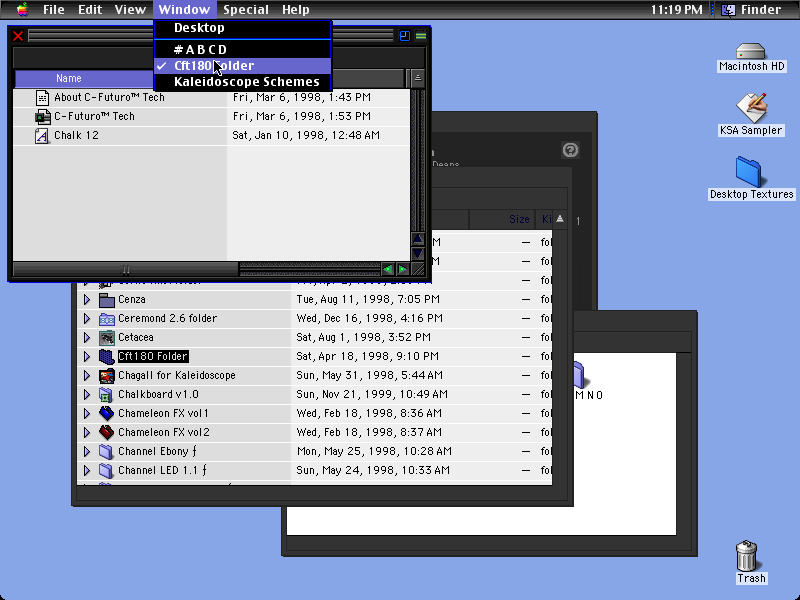Expand the Cft180 Folder disclosure triangle
This screenshot has height=600, width=800.
(x=87, y=356)
